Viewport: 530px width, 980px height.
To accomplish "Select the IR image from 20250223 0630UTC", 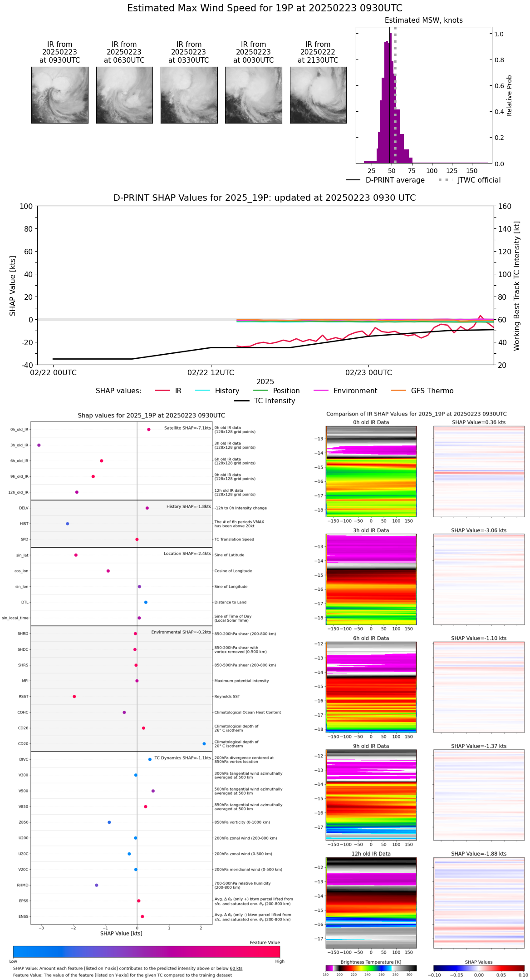I will pyautogui.click(x=124, y=95).
